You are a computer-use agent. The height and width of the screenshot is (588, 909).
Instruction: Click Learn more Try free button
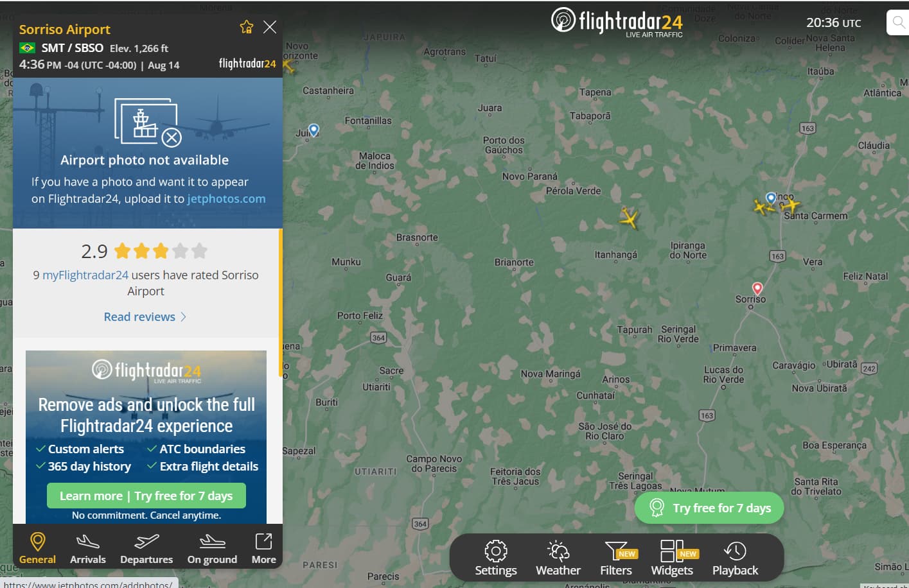[146, 496]
